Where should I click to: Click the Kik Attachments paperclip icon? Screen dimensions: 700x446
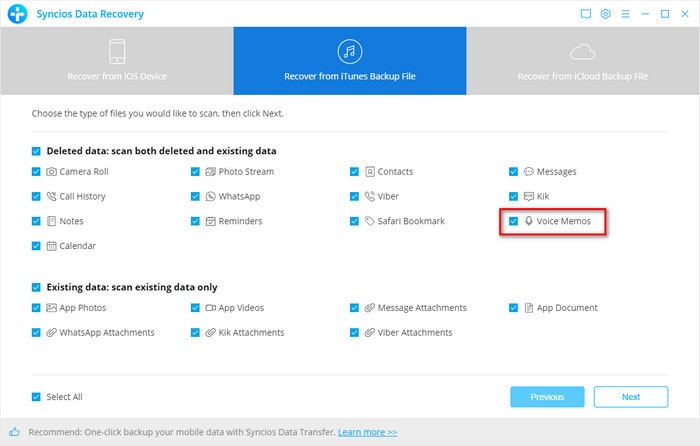(210, 333)
